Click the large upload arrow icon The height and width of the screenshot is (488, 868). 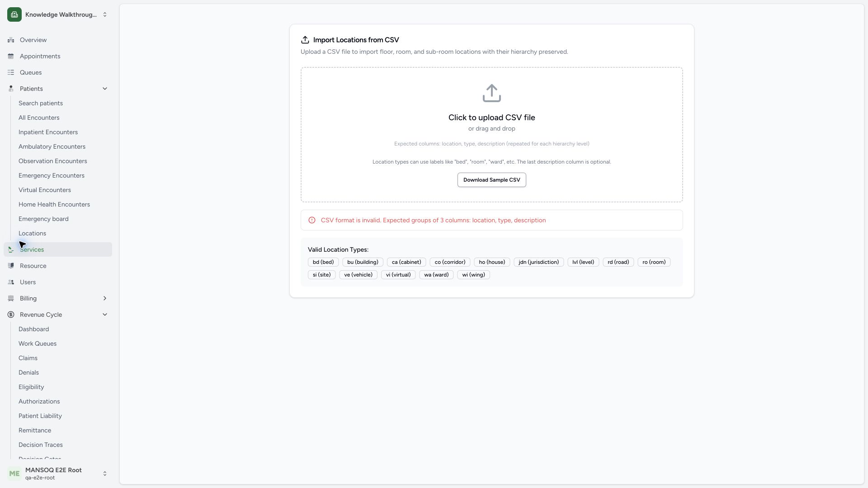tap(492, 93)
